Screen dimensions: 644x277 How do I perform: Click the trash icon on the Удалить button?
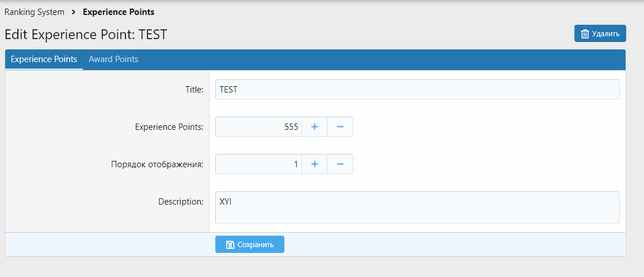585,34
